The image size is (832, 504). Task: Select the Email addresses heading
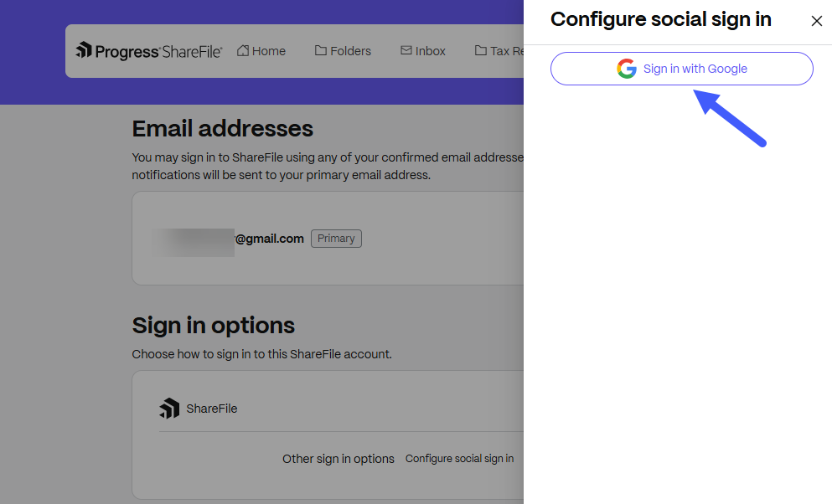[x=222, y=128]
